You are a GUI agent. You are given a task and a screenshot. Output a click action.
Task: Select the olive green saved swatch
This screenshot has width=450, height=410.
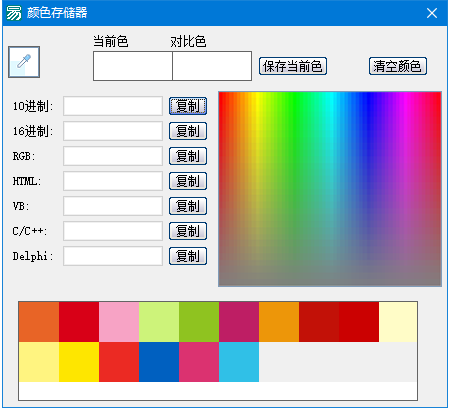click(x=199, y=322)
